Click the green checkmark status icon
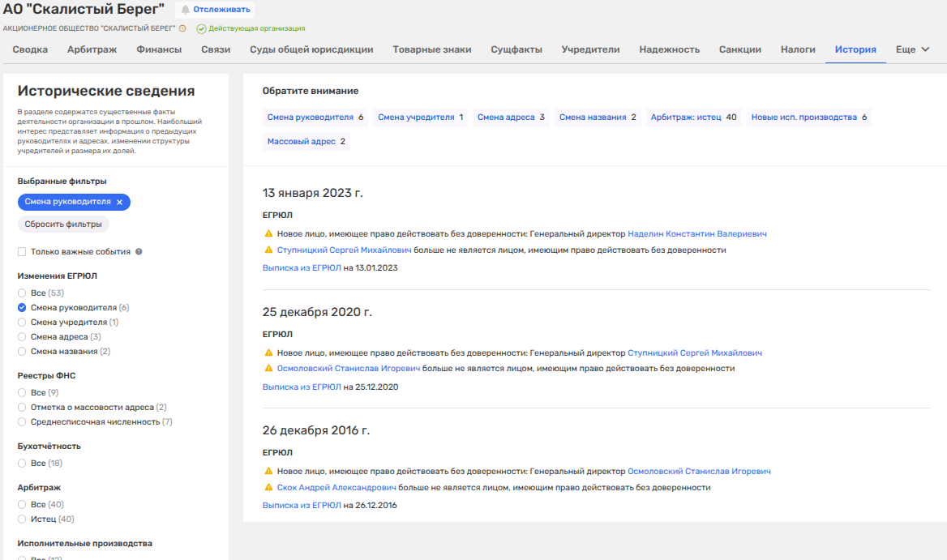This screenshot has width=947, height=560. [201, 28]
